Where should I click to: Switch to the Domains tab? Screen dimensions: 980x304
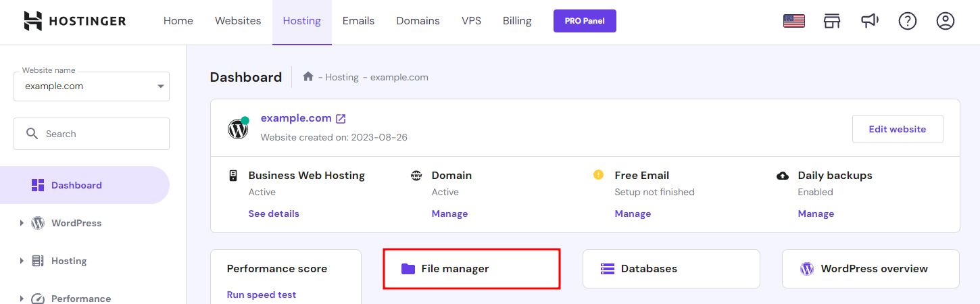point(418,21)
